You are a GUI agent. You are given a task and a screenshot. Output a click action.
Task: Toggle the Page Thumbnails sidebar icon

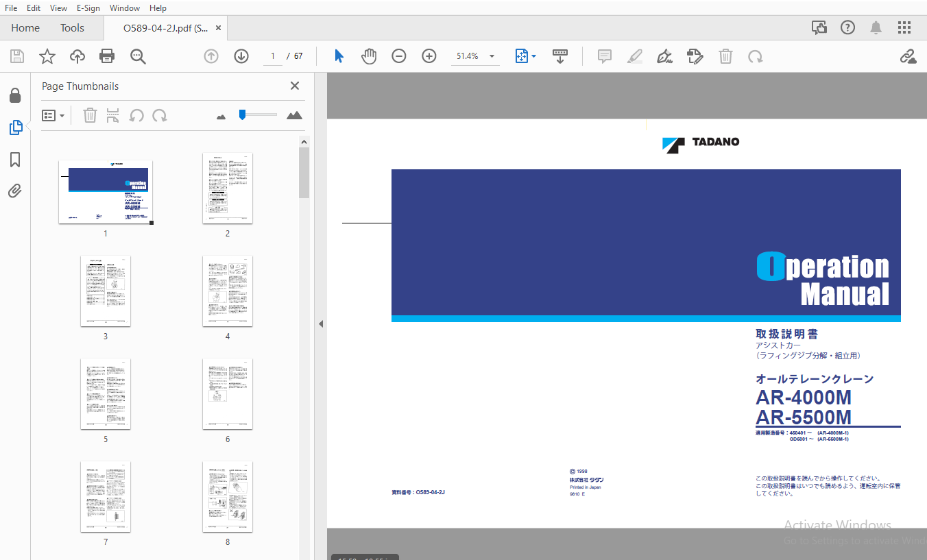click(15, 127)
